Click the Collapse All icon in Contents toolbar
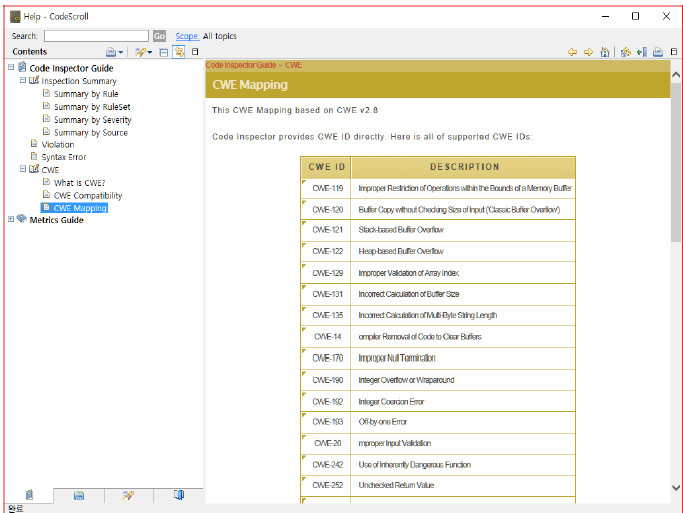 click(163, 52)
